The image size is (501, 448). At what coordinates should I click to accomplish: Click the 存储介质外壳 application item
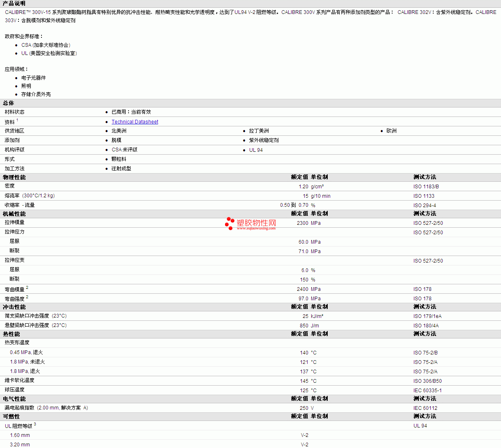[36, 94]
